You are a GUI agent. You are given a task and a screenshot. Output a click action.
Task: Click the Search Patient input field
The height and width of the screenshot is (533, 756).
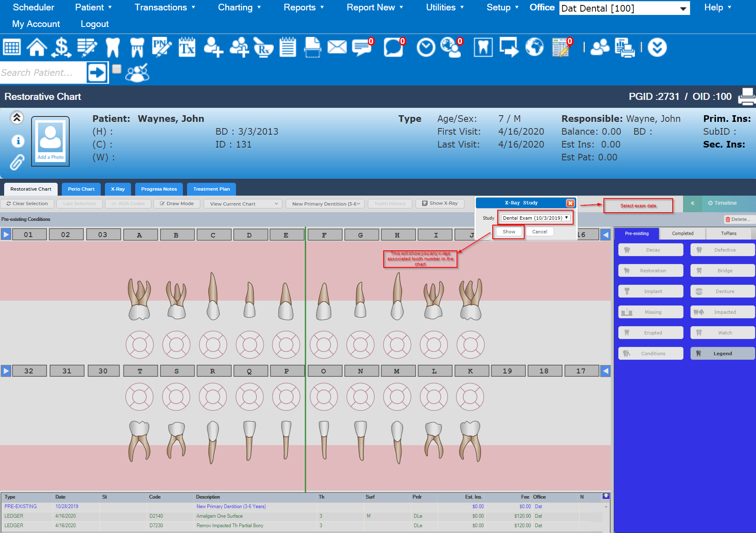tap(43, 73)
